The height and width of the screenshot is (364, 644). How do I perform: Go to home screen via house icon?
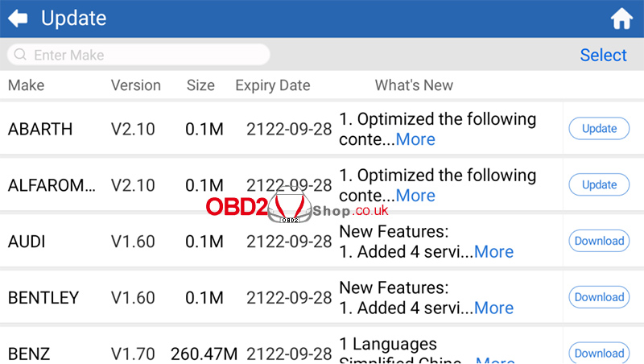point(621,19)
